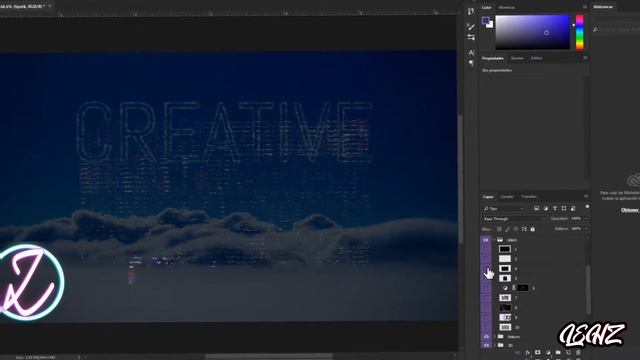
Task: Collapse the Glitch group arrow
Action: click(x=494, y=240)
